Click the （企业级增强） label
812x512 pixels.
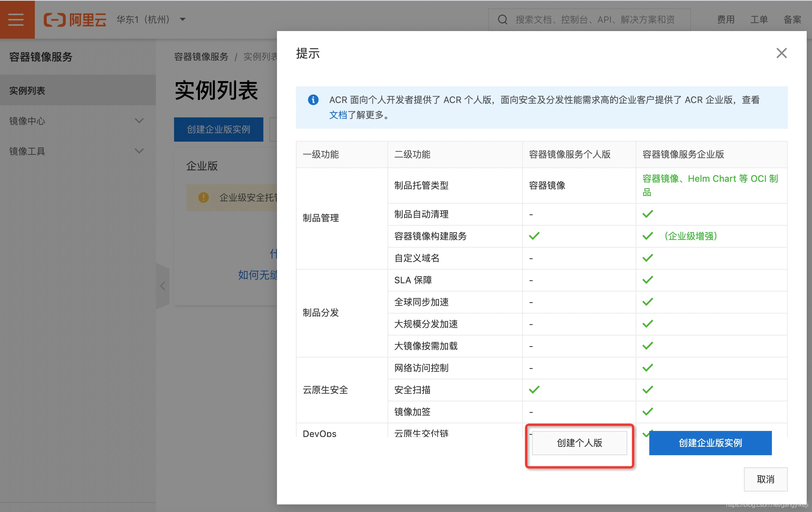pos(691,236)
